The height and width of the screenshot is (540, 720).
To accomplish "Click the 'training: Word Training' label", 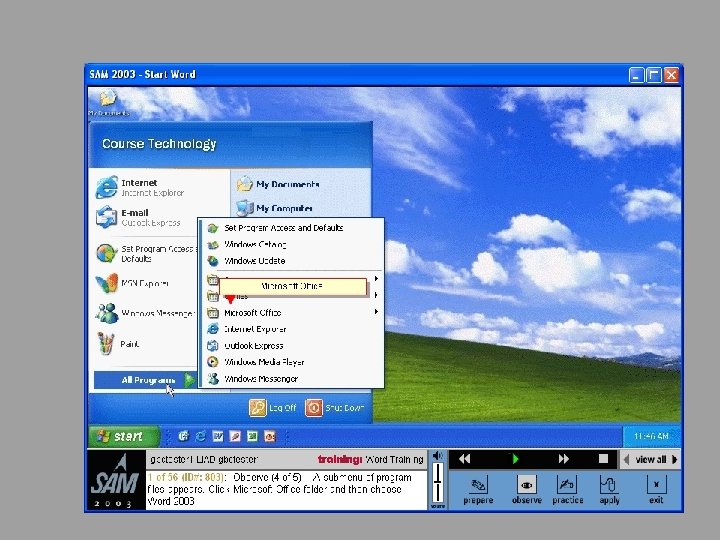I will click(x=370, y=459).
